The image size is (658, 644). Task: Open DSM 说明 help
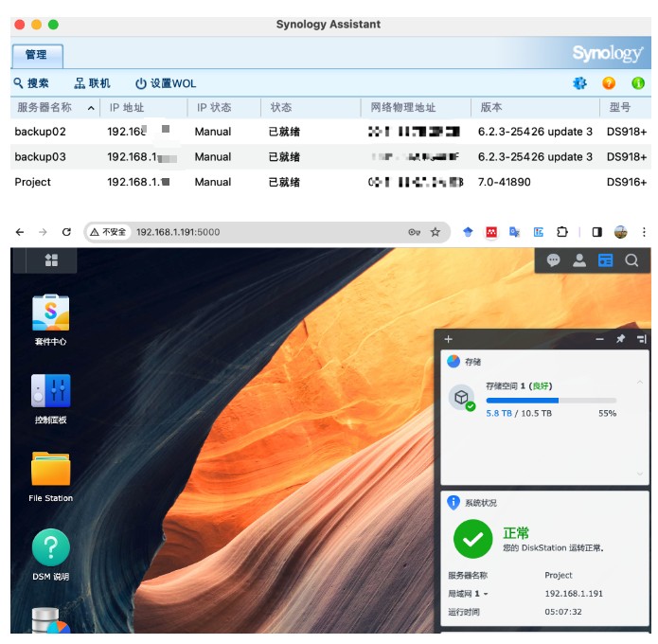(x=50, y=555)
